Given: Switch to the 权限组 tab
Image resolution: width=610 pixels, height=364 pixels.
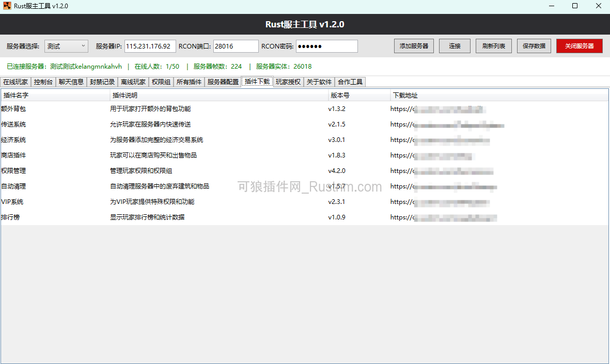Looking at the screenshot, I should pyautogui.click(x=160, y=82).
